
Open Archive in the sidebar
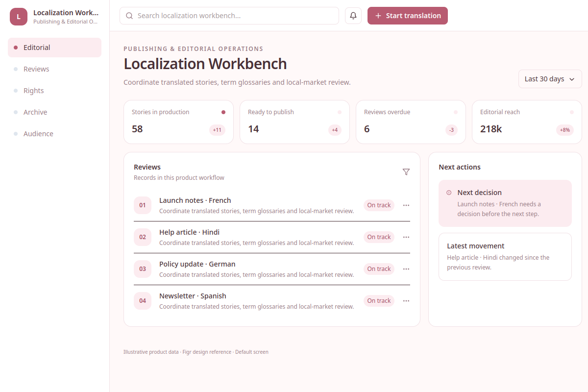54,112
